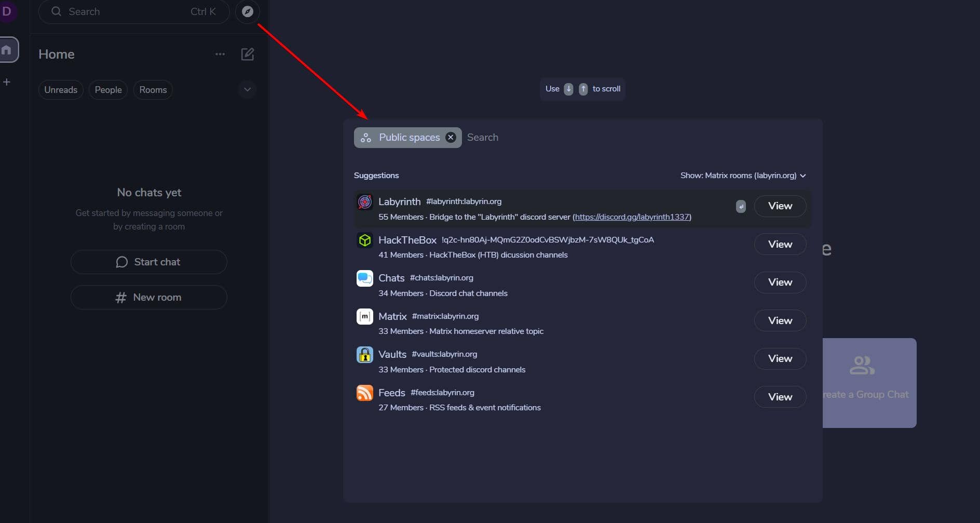Click the HackTheBox cube avatar
Viewport: 980px width, 523px height.
pos(365,240)
